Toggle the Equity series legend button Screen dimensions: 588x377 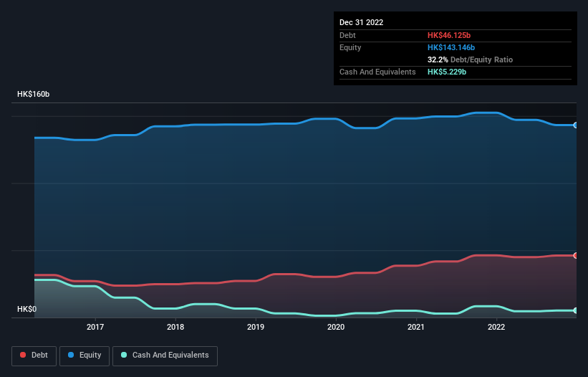[85, 355]
